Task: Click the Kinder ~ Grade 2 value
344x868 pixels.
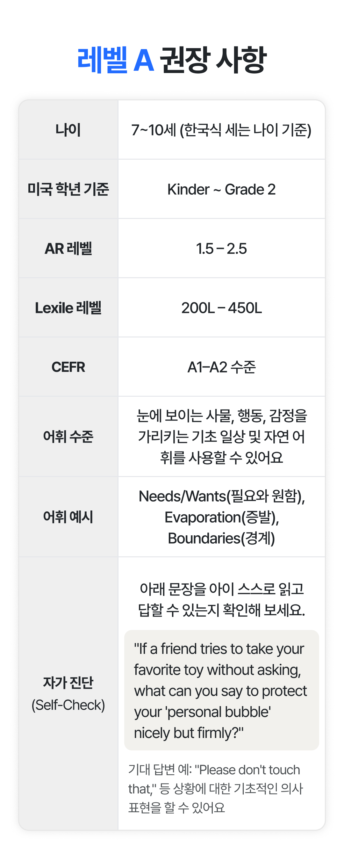Action: point(221,189)
